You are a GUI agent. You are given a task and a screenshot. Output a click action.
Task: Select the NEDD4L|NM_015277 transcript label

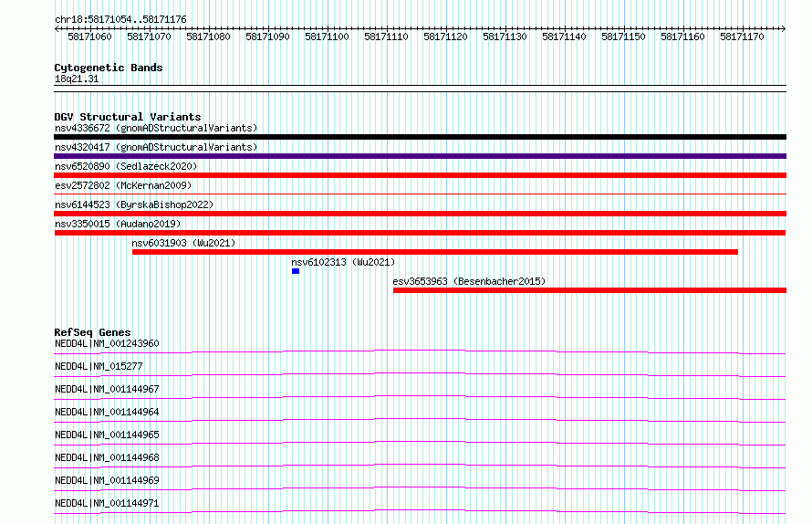tap(99, 366)
